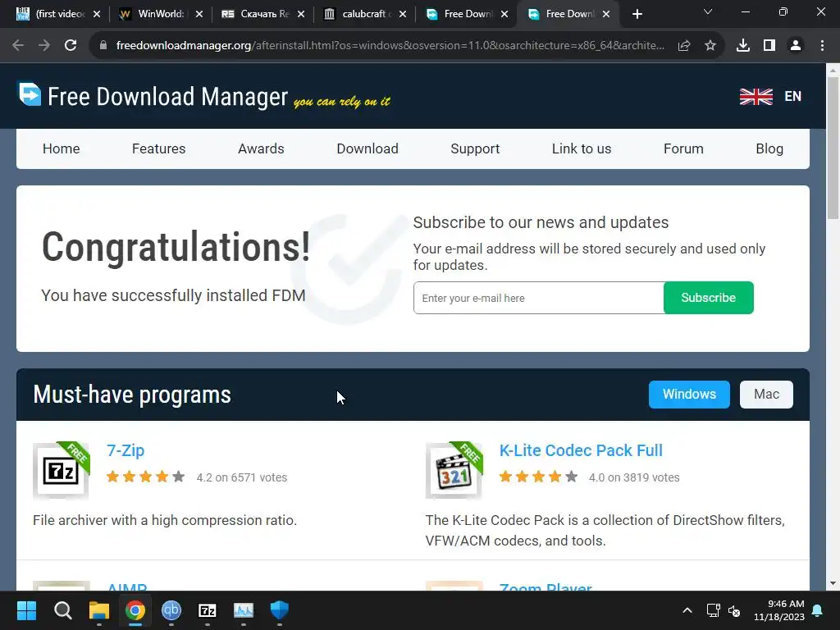This screenshot has width=840, height=630.
Task: Select Windows programs filter
Action: click(x=689, y=395)
